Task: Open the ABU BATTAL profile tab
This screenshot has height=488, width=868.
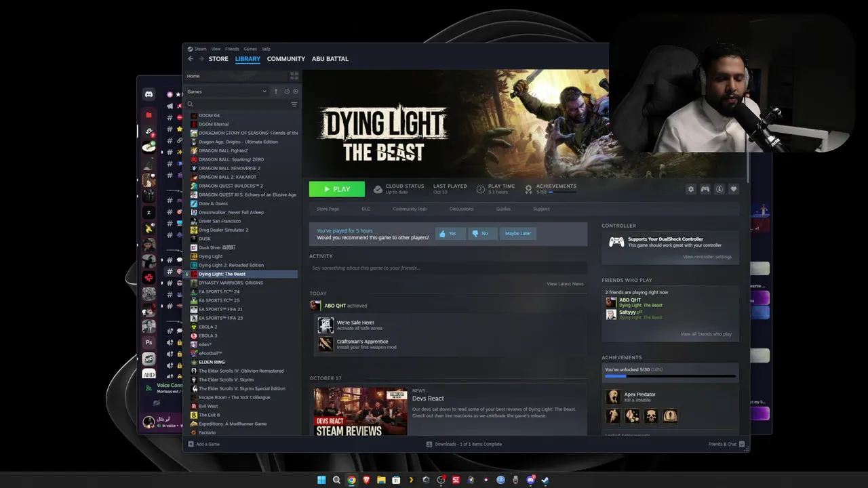Action: coord(330,59)
